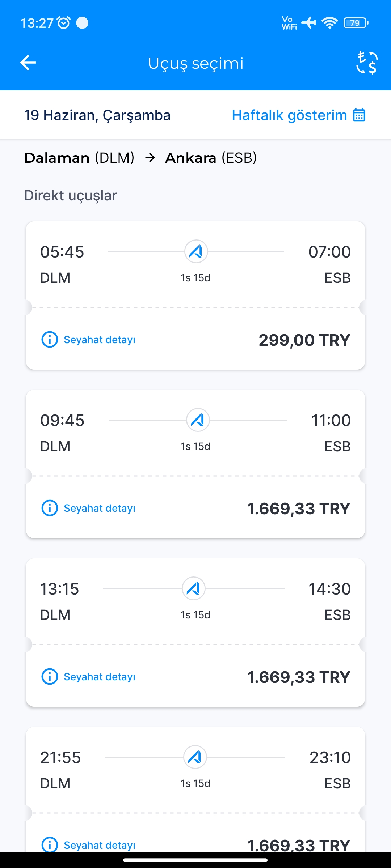Open Seyahat detayı for 09:45 flight
Screen dimensions: 391x868
100,508
